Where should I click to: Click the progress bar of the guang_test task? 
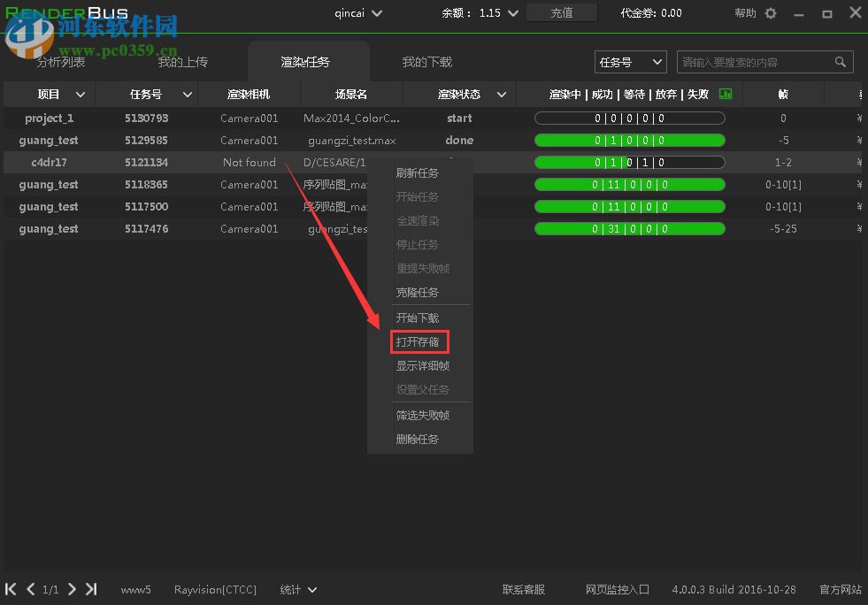628,140
